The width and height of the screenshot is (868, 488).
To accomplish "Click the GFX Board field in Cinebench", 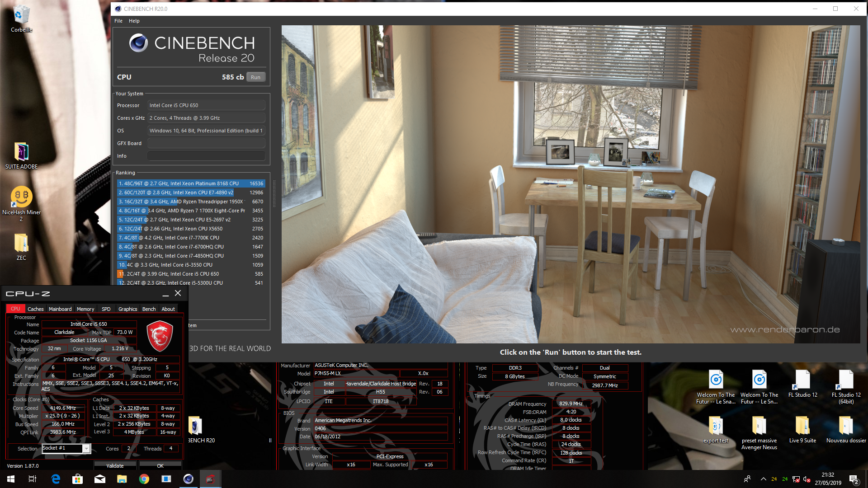I will click(206, 143).
